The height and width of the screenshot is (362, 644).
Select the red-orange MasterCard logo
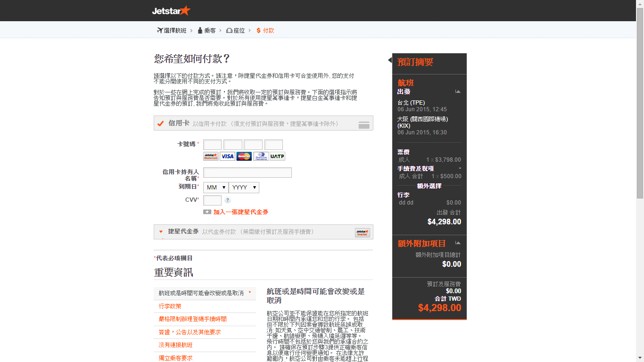[244, 156]
